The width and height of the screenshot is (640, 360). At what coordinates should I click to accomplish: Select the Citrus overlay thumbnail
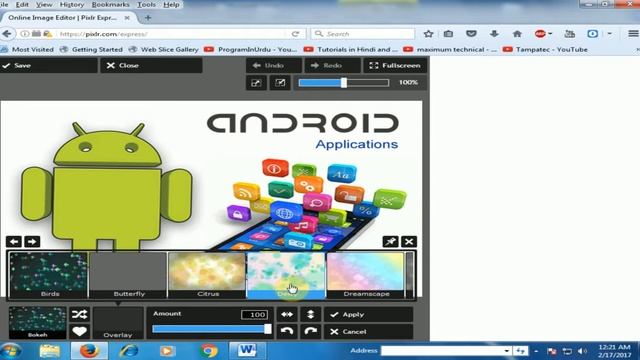207,275
